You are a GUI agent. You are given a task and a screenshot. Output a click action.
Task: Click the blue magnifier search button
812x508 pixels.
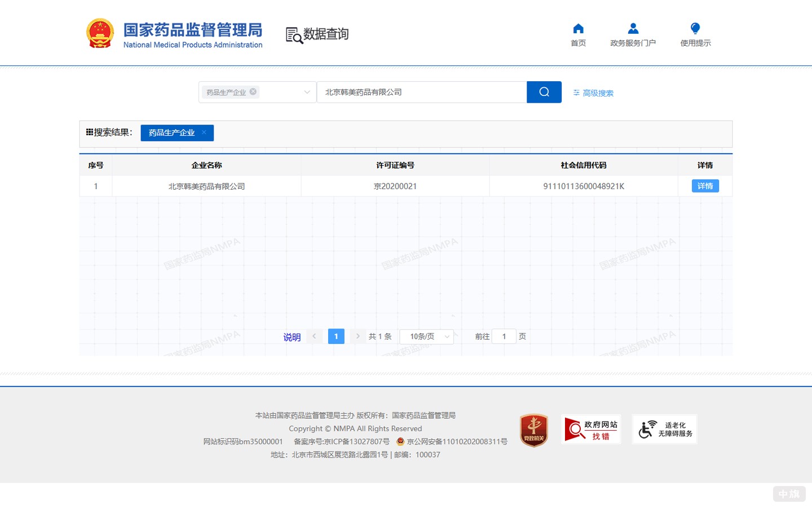tap(544, 92)
